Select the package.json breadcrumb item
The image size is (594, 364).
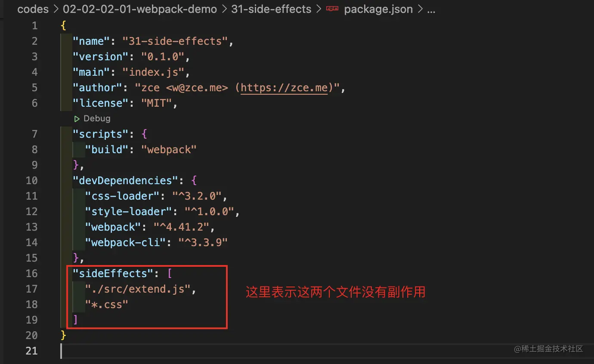coord(378,9)
